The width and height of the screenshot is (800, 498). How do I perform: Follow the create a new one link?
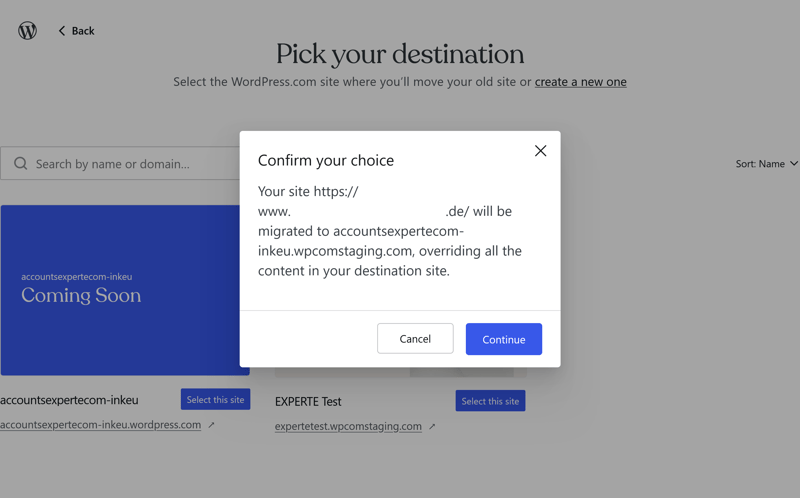click(x=581, y=82)
